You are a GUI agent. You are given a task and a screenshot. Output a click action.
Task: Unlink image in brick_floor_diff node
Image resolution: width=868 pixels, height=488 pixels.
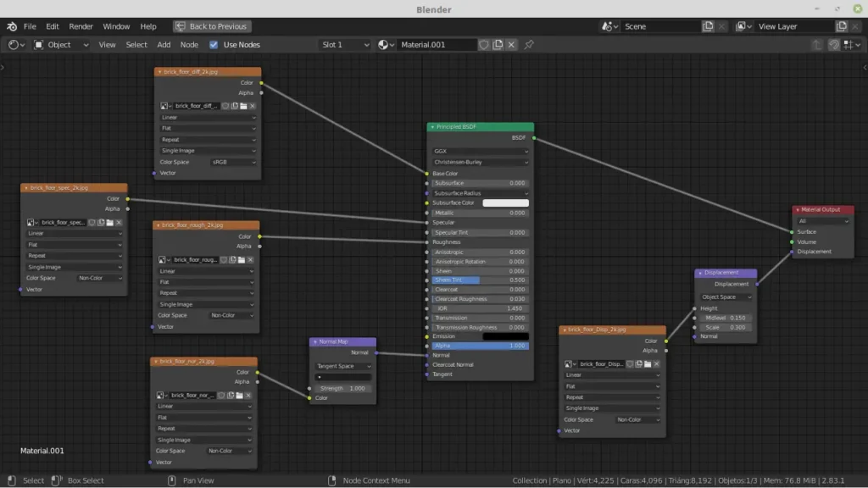pos(253,106)
